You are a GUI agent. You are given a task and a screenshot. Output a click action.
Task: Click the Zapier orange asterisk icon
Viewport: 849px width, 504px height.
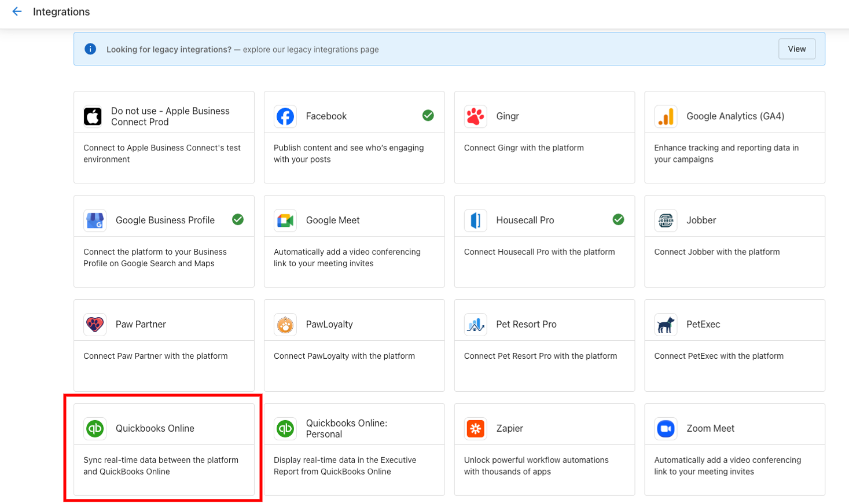pyautogui.click(x=475, y=429)
